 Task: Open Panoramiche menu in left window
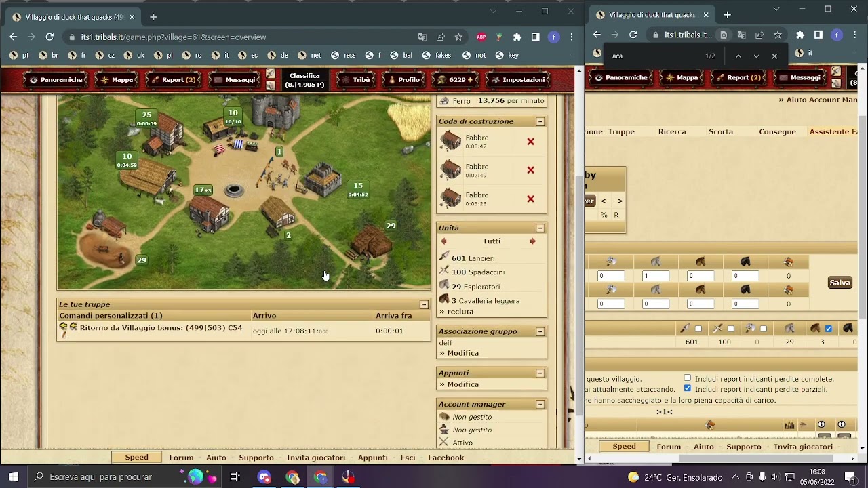(x=56, y=80)
